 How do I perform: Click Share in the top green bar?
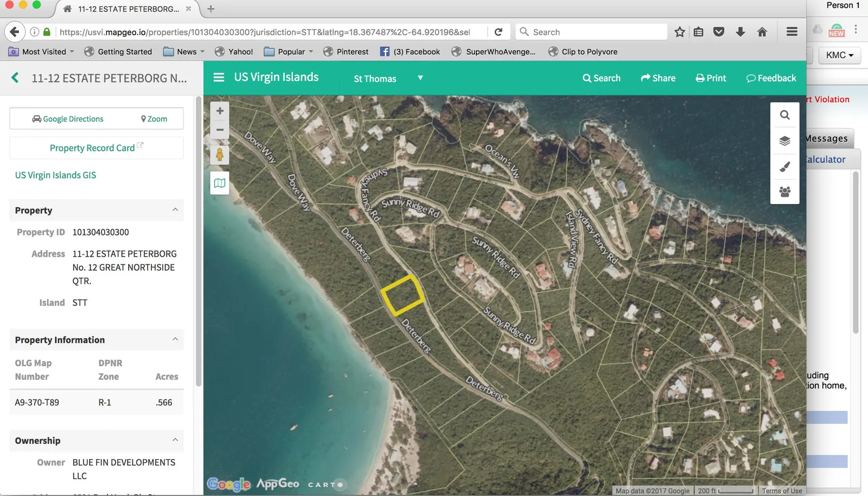pyautogui.click(x=658, y=78)
